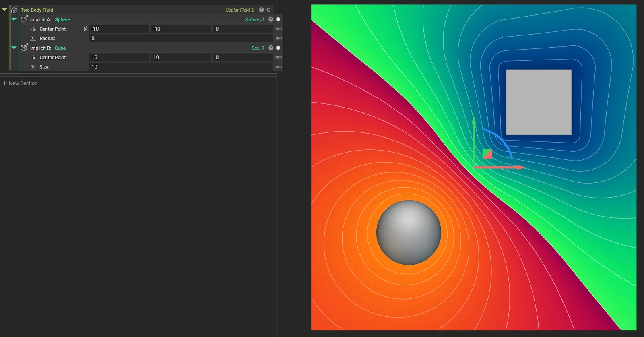The height and width of the screenshot is (337, 644).
Task: Toggle visibility of Scalar Field_0
Action: [268, 10]
